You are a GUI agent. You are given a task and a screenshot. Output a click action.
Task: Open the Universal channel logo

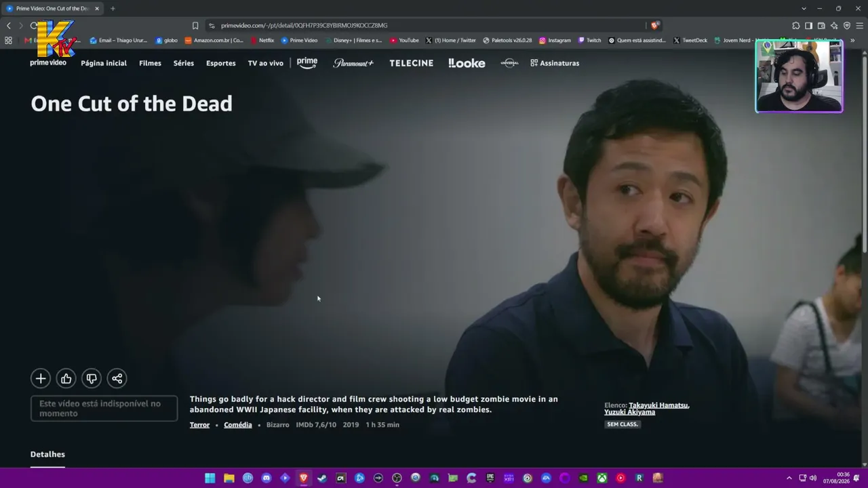(x=509, y=63)
